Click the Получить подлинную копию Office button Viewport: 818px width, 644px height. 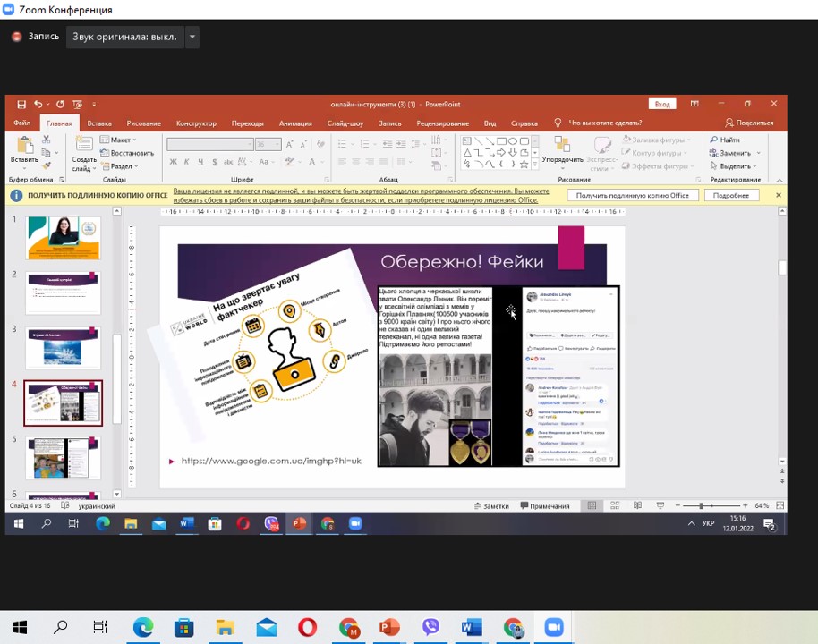point(632,195)
